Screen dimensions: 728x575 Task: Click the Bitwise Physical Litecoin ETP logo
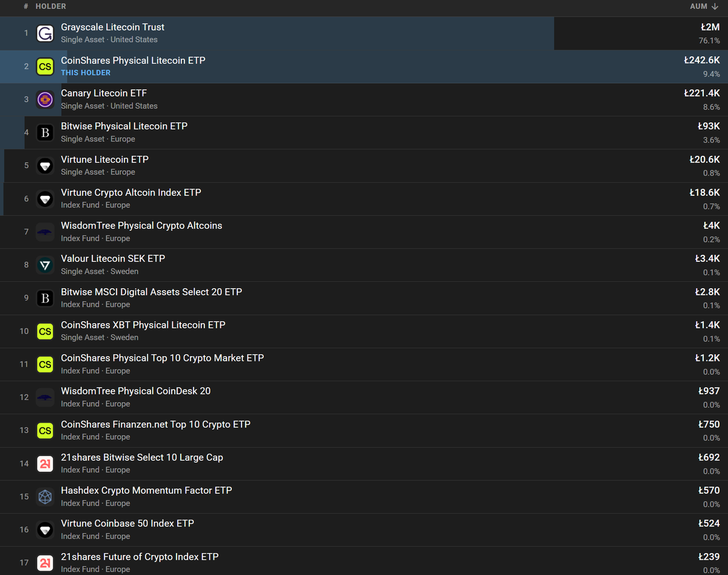[45, 133]
